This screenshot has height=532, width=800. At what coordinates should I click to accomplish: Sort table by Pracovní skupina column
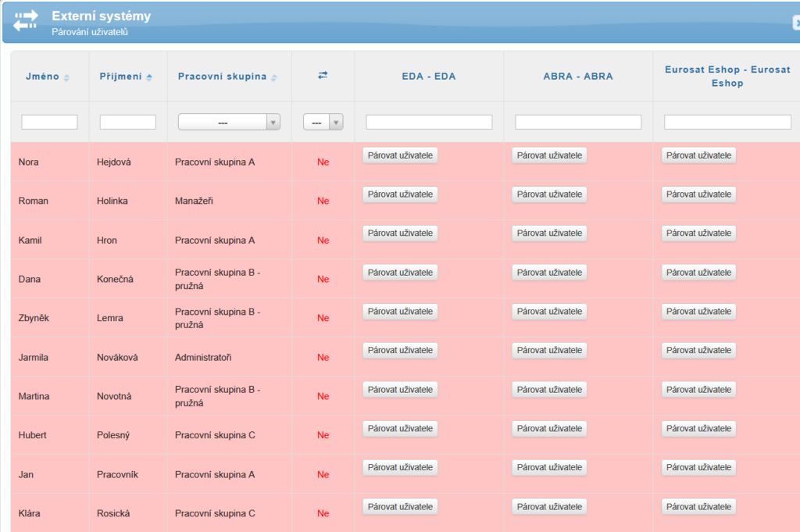227,77
